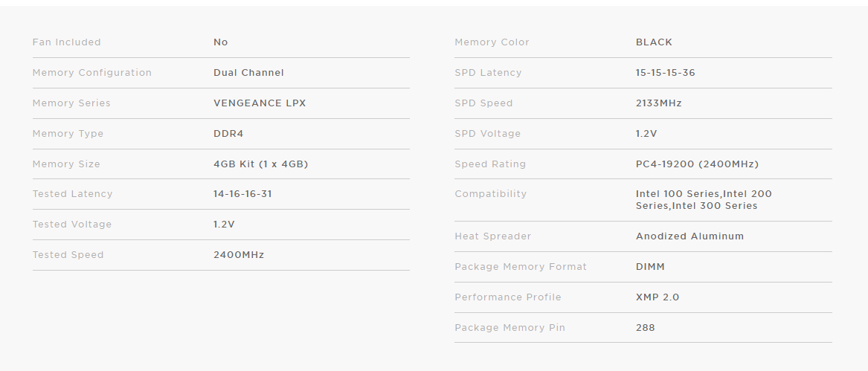Select the PC4-19200 (2400MHz) speed rating
The width and height of the screenshot is (868, 371).
[698, 164]
